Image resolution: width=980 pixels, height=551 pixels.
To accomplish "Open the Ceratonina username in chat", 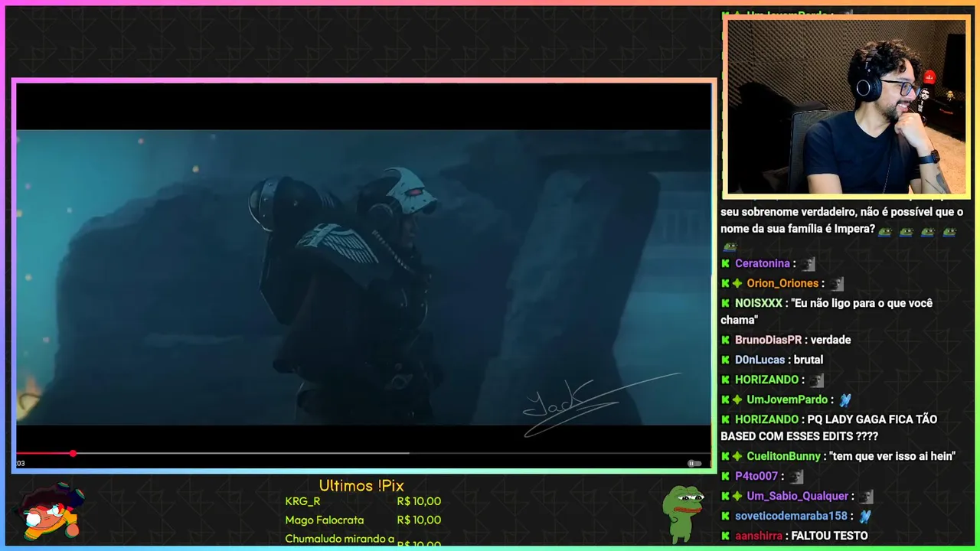I will point(763,263).
